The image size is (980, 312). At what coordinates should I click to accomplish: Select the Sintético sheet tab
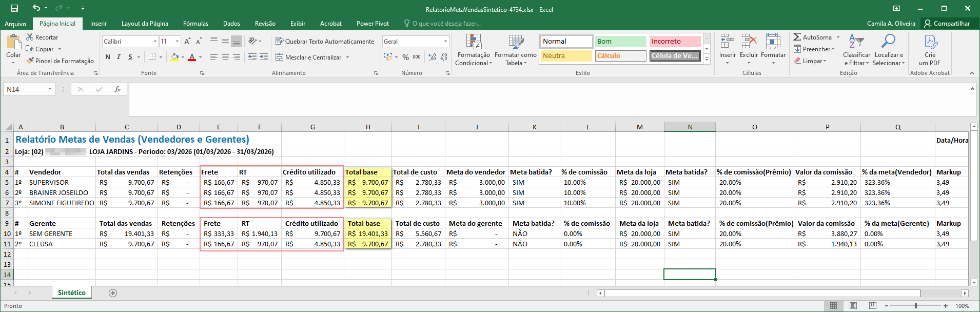(x=71, y=292)
